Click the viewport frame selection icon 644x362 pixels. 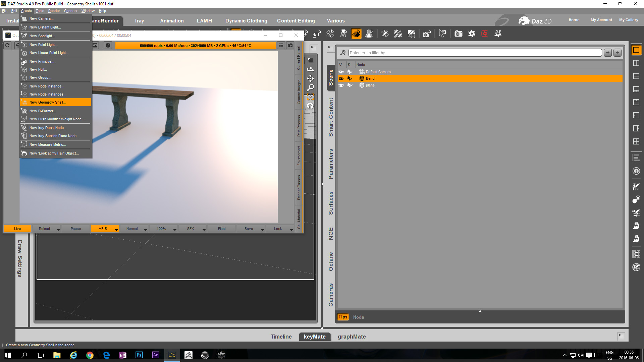tap(310, 97)
